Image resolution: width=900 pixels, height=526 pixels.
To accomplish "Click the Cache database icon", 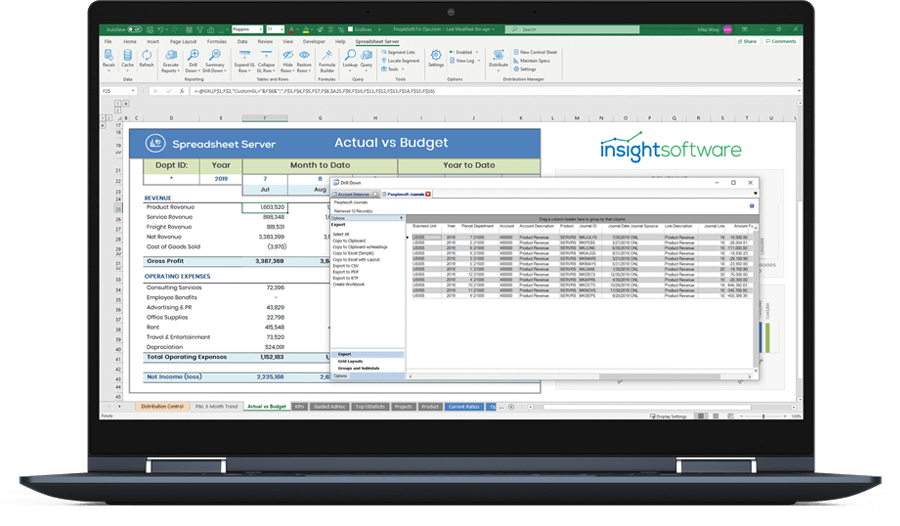I will pos(127,55).
